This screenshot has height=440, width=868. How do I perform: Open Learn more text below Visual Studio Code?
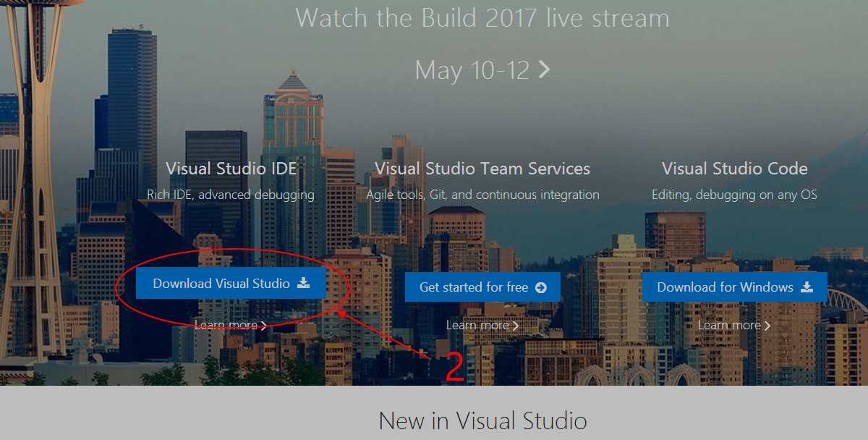point(729,325)
